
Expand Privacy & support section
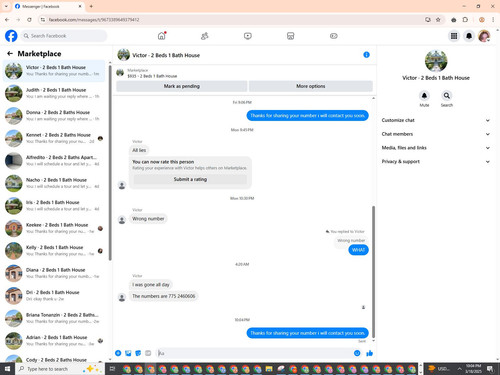click(x=436, y=161)
